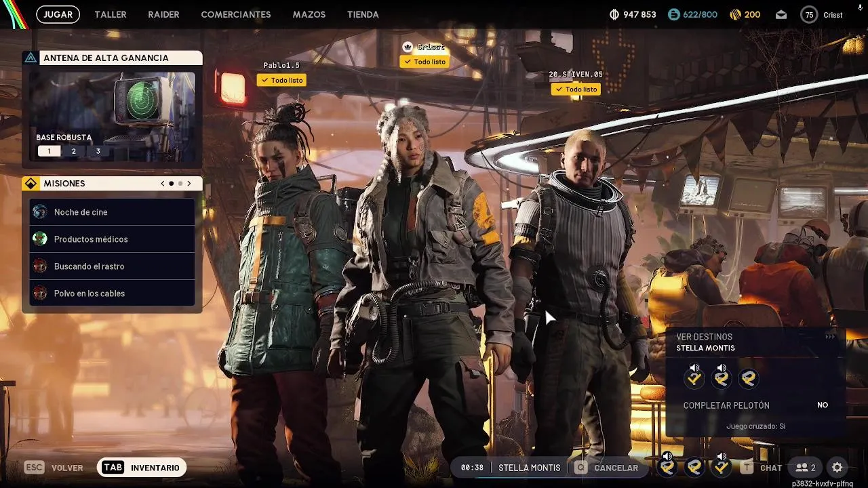
Task: Click VOLVER to go back
Action: point(54,468)
